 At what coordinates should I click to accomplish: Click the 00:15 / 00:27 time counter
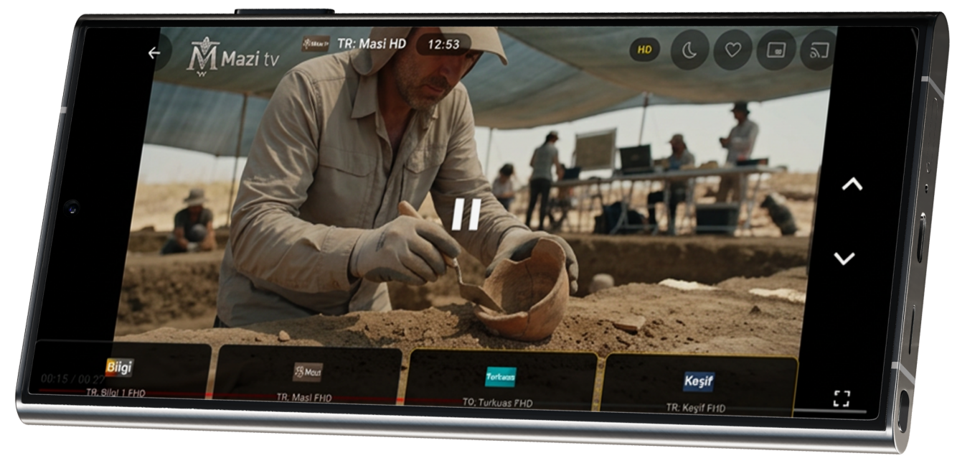pyautogui.click(x=73, y=378)
